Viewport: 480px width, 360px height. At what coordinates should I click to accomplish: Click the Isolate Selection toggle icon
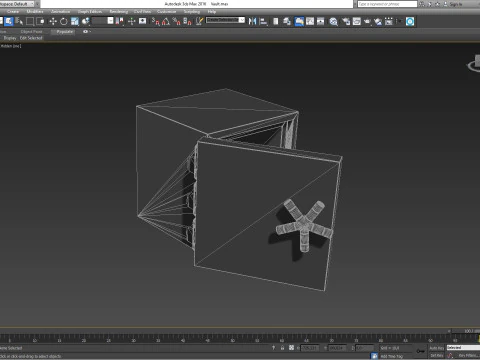pos(273,348)
